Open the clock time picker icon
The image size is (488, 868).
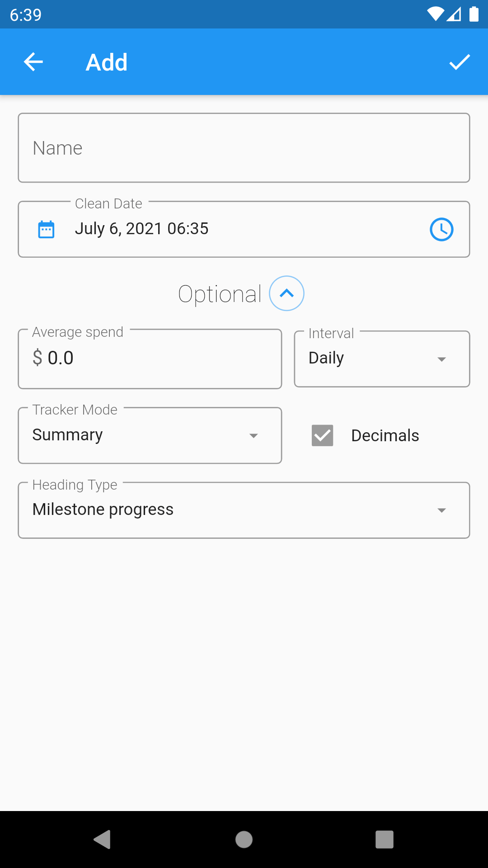point(441,229)
